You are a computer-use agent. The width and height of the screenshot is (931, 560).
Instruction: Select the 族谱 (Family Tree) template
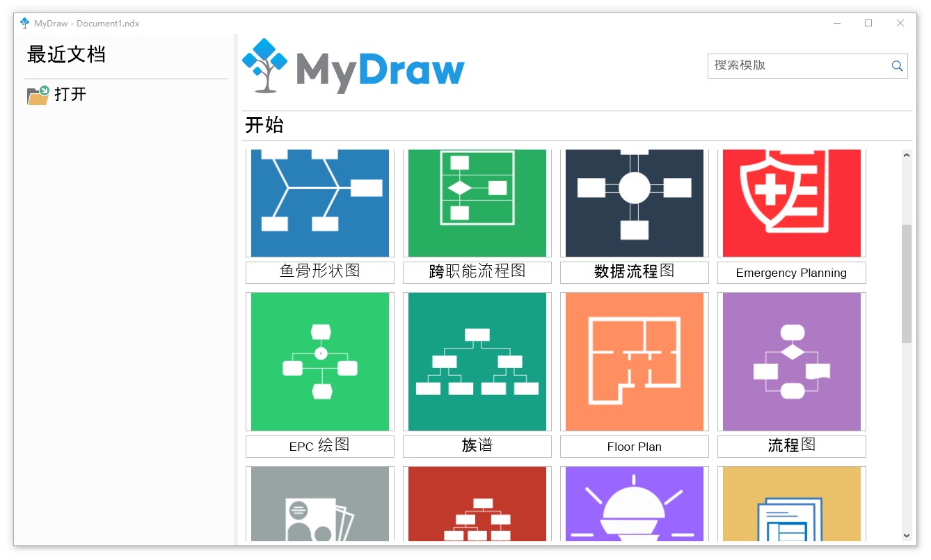pos(477,361)
